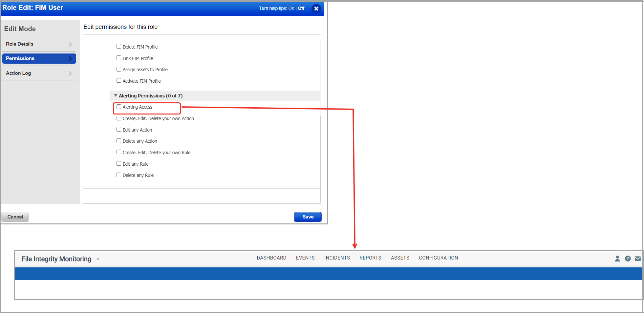Click the Role Details chevron arrow
Image resolution: width=644 pixels, height=313 pixels.
pyautogui.click(x=70, y=44)
